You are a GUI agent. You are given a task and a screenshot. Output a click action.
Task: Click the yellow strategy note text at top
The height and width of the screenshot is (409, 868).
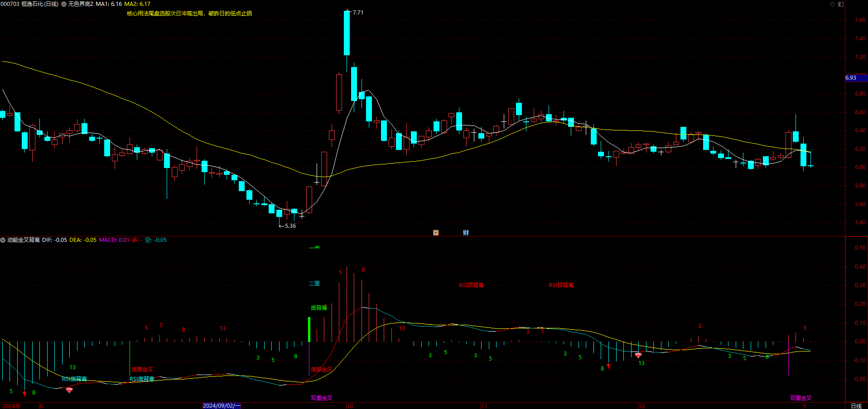(x=189, y=14)
